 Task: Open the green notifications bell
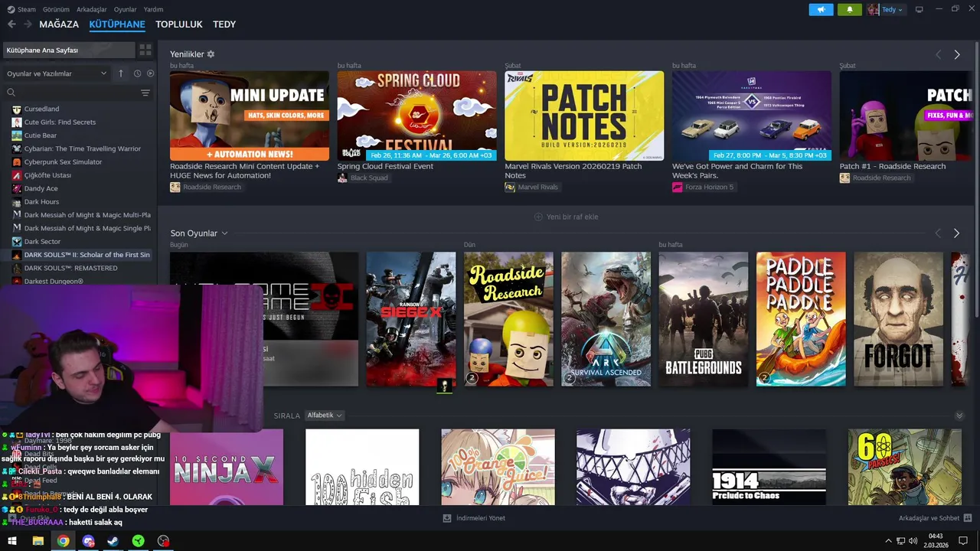[x=849, y=9]
